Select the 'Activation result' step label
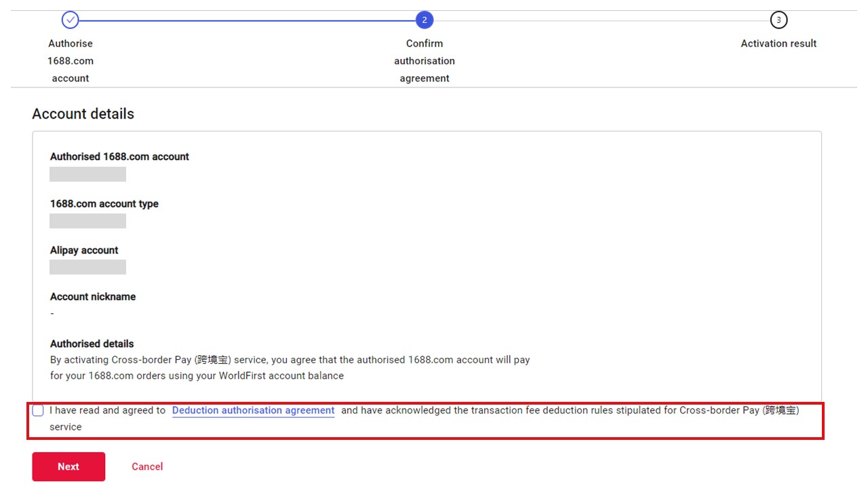The width and height of the screenshot is (868, 488). [x=778, y=43]
